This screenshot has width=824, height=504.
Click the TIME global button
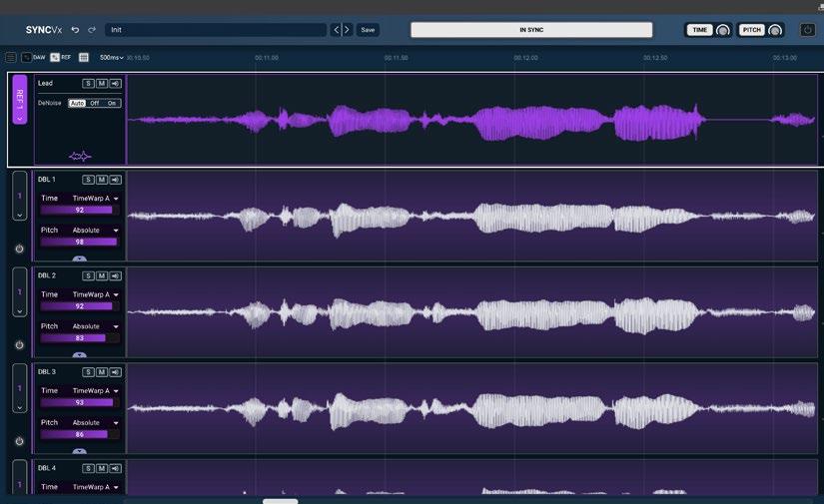[x=699, y=30]
